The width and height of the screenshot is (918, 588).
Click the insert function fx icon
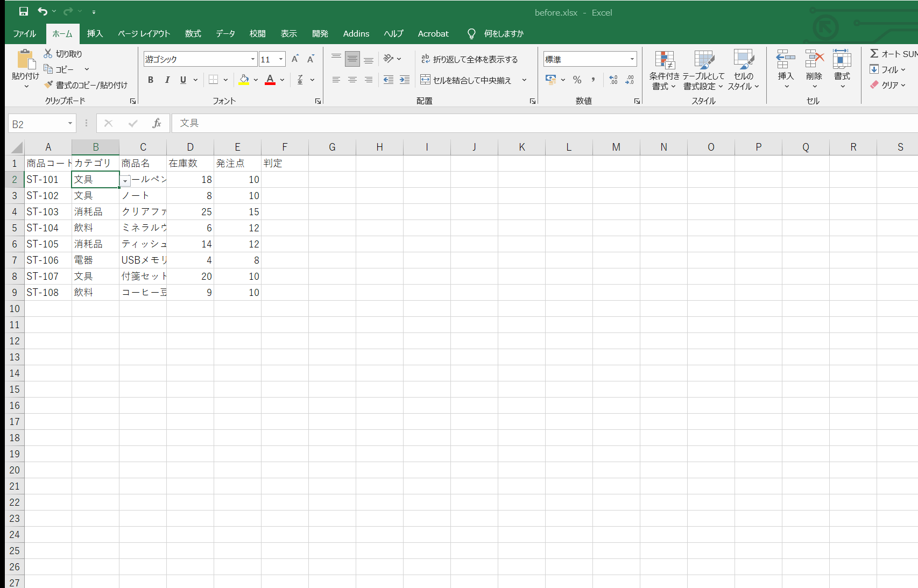click(x=157, y=123)
